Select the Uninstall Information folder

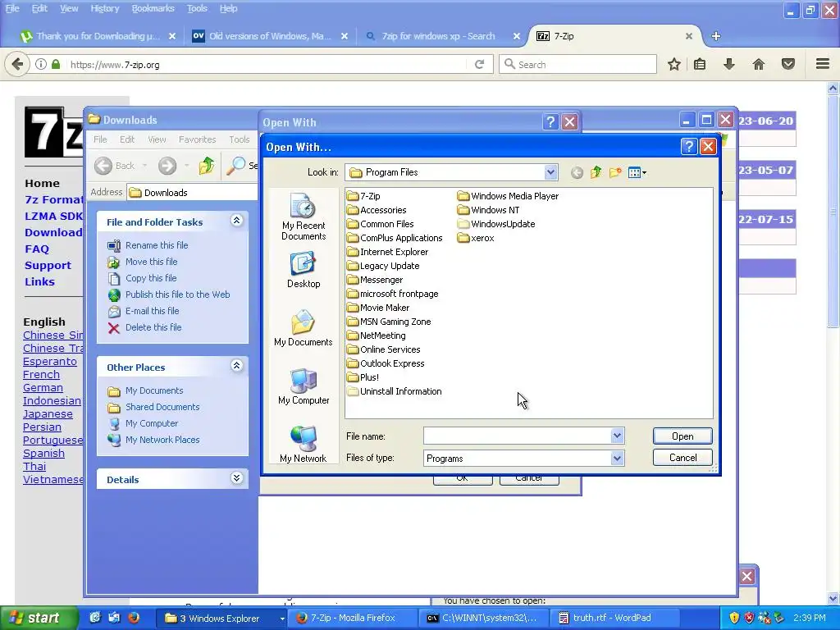pos(395,391)
